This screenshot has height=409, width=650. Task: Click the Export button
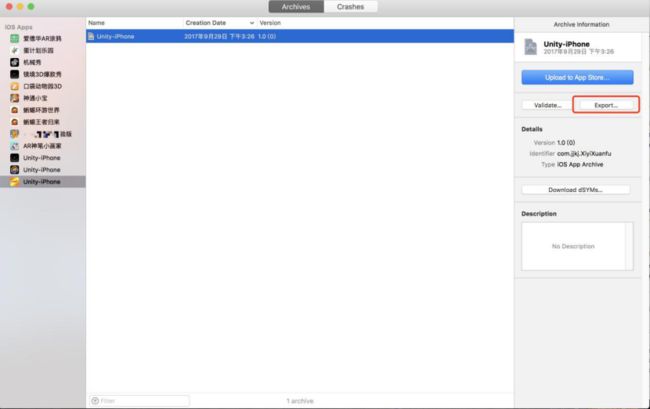606,105
